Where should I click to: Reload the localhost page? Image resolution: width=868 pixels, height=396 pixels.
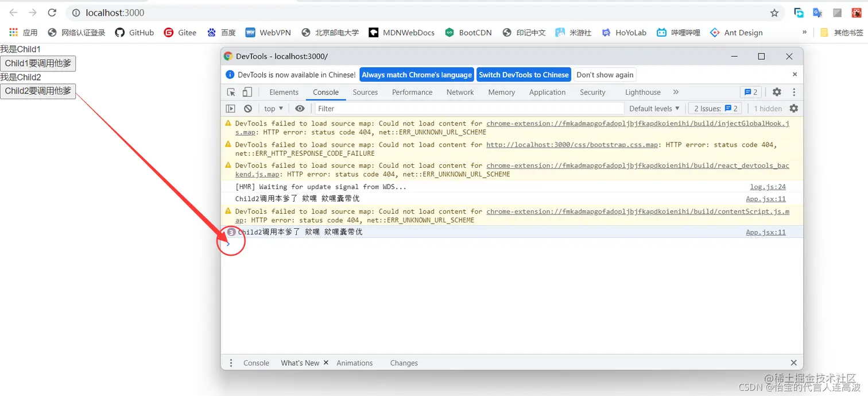(52, 13)
